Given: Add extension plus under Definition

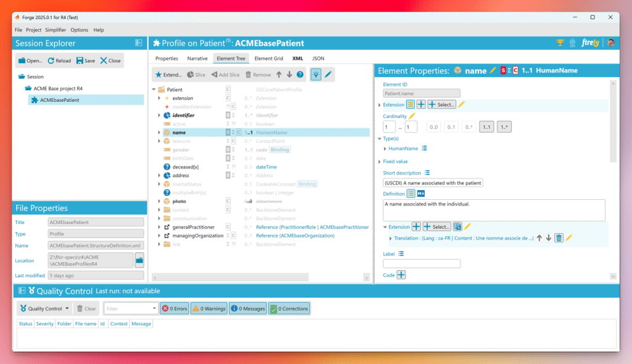Looking at the screenshot, I should pyautogui.click(x=416, y=227).
